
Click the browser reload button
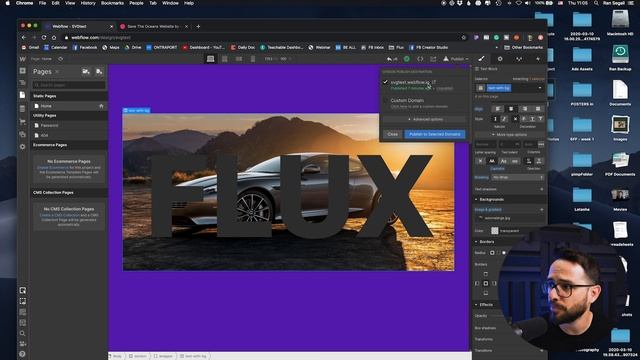tap(44, 38)
